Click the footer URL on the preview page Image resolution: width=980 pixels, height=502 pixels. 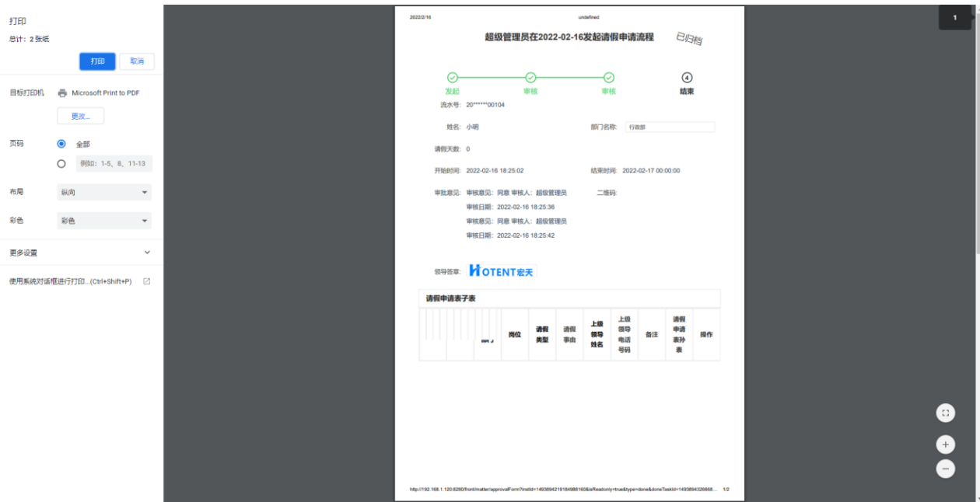click(563, 490)
